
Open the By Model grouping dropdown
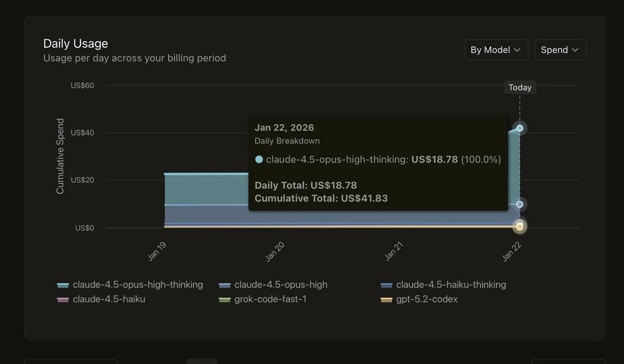point(496,50)
